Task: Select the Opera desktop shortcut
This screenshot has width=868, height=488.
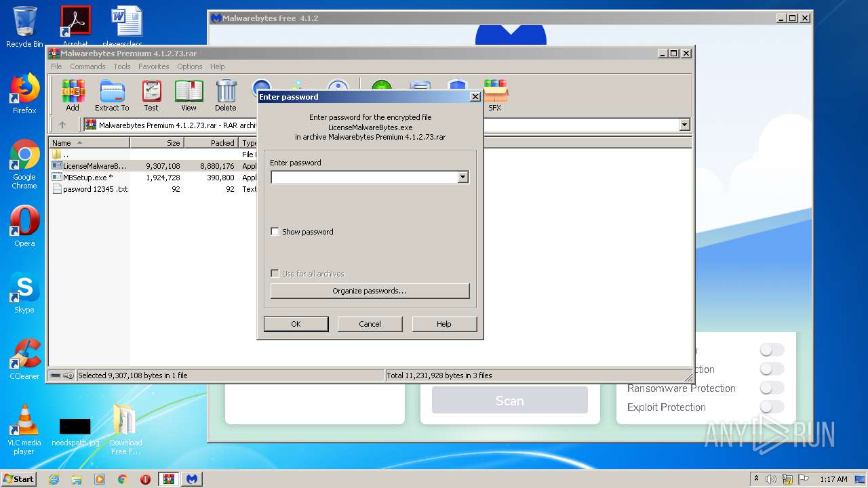Action: click(x=24, y=226)
